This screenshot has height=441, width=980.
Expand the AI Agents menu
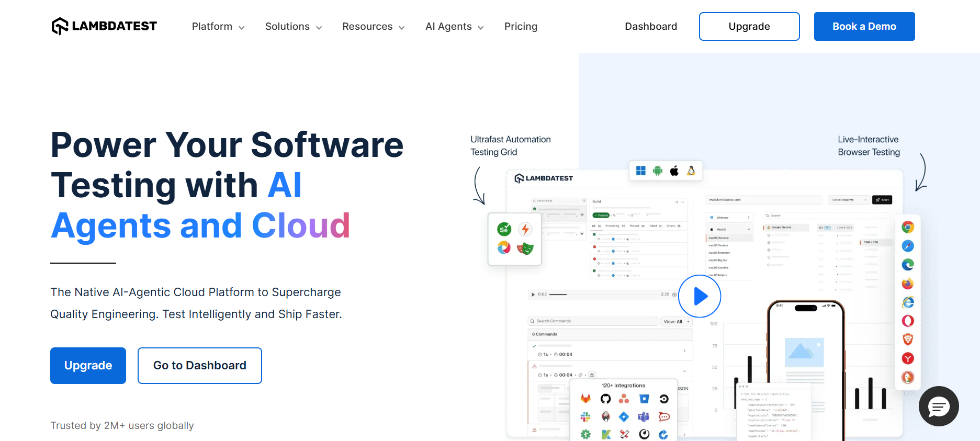click(x=455, y=27)
